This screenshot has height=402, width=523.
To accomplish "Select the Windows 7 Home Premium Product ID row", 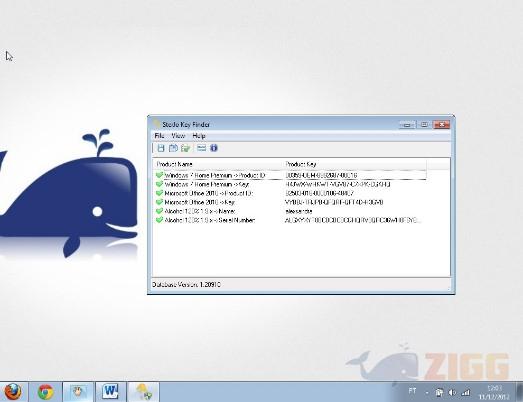I will tap(291, 175).
